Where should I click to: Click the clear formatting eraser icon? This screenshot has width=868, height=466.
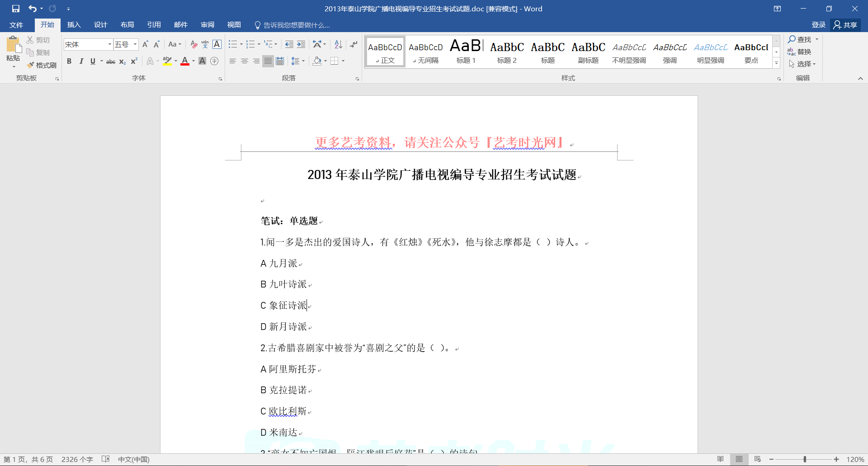pyautogui.click(x=193, y=44)
